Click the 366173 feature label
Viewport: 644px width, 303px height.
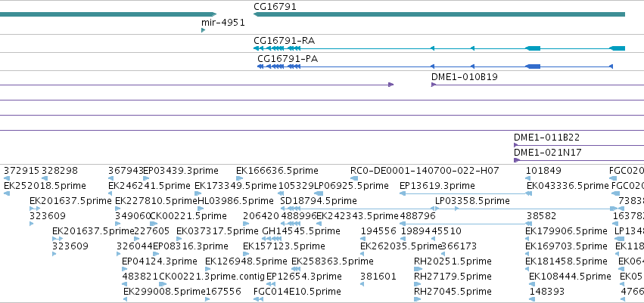pyautogui.click(x=459, y=246)
